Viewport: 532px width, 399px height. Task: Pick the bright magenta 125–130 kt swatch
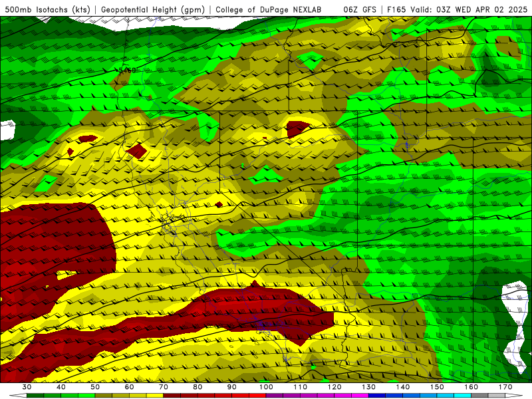pos(360,396)
